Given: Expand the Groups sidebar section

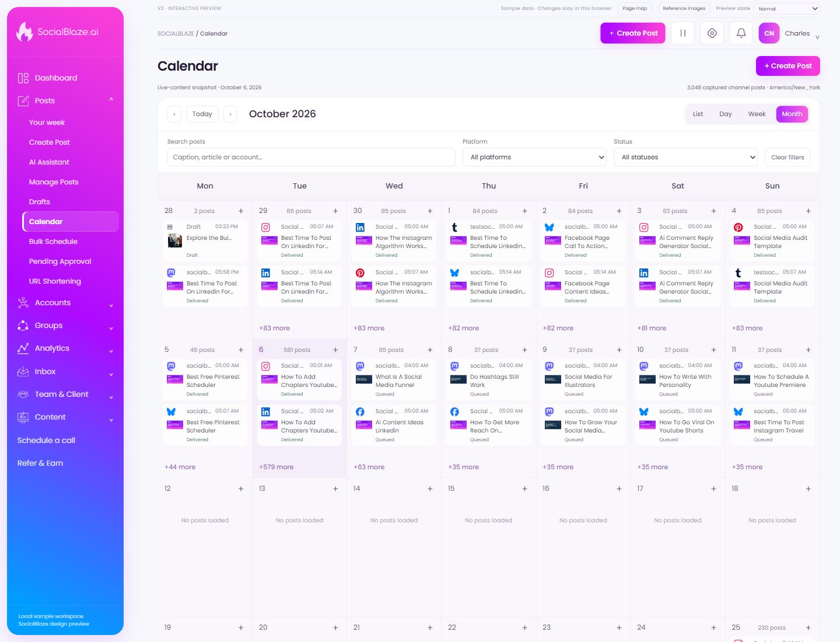Looking at the screenshot, I should [111, 328].
